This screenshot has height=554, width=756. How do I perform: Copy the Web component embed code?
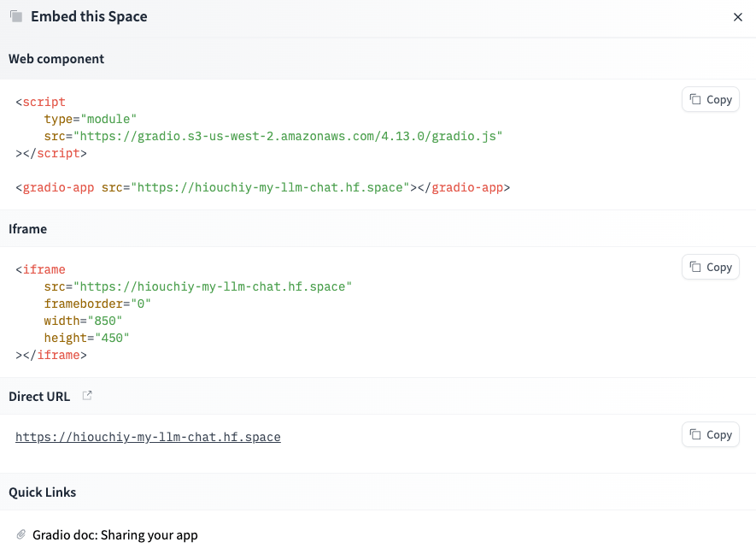710,99
